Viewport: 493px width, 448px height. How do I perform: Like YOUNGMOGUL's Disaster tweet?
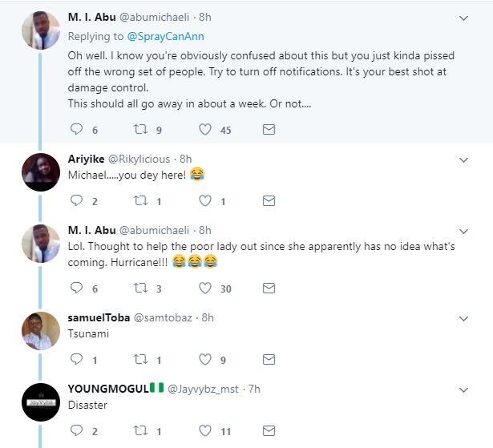tap(204, 431)
